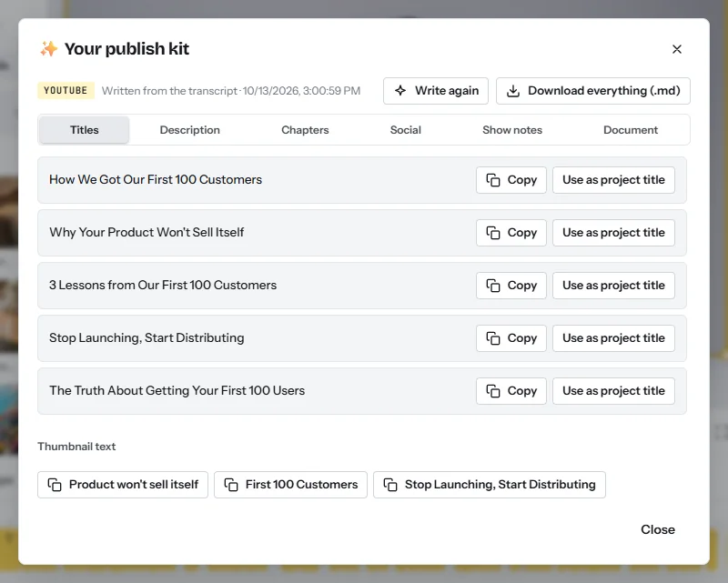The image size is (728, 583).
Task: Click the 'Why Your Product Won't Sell Itself' text
Action: point(147,232)
